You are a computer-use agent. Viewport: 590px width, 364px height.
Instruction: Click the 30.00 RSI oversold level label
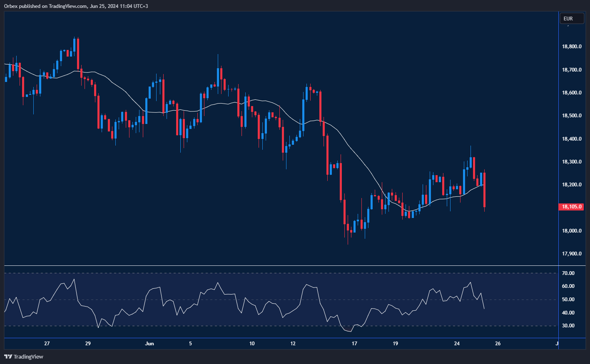point(568,326)
